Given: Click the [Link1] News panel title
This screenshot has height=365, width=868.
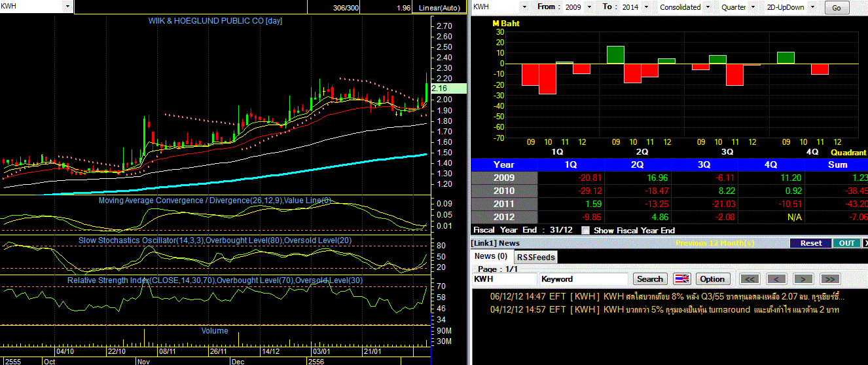Looking at the screenshot, I should click(496, 243).
